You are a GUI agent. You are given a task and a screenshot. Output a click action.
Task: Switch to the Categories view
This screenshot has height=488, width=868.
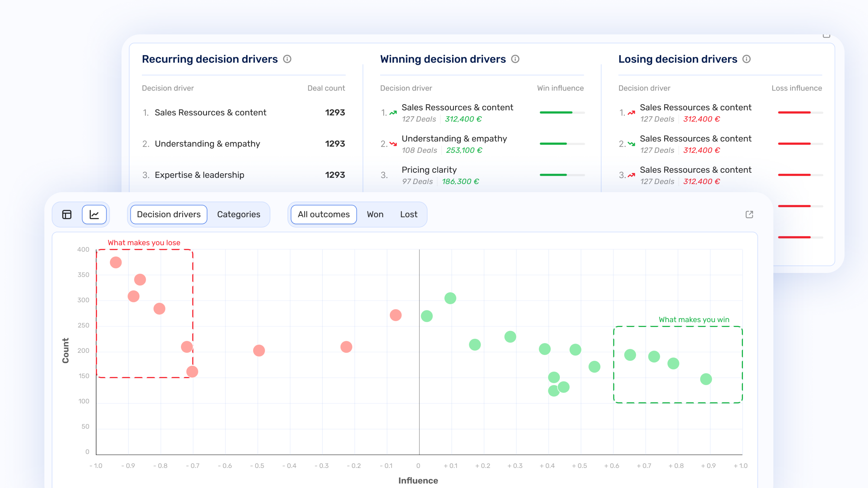239,214
